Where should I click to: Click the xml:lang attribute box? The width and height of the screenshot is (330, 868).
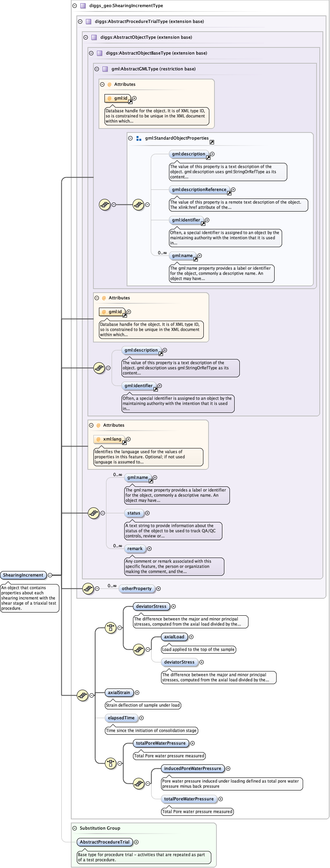tap(109, 439)
